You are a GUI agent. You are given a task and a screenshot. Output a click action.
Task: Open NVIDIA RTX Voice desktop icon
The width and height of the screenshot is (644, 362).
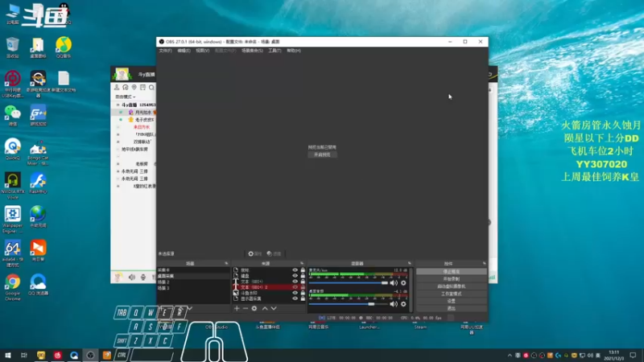tap(13, 186)
